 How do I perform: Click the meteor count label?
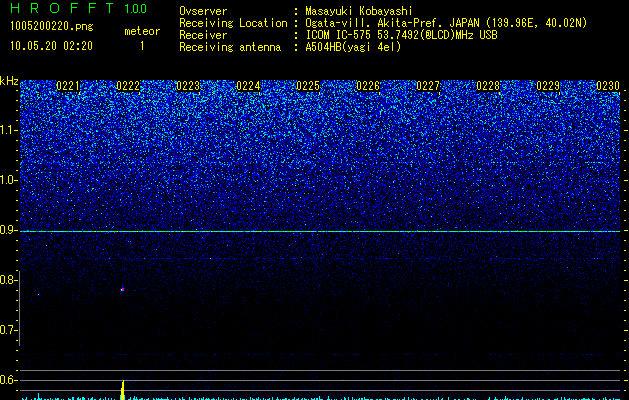point(142,31)
